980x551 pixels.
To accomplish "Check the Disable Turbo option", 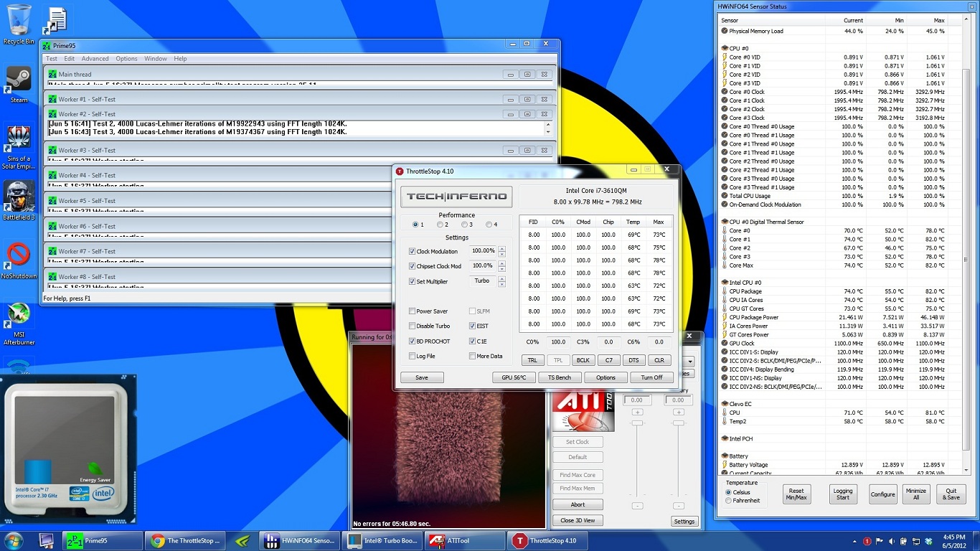I will [412, 326].
